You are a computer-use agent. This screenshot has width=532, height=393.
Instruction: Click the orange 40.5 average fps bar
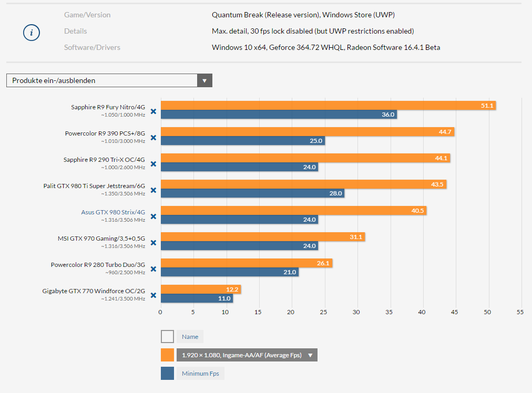pyautogui.click(x=294, y=211)
